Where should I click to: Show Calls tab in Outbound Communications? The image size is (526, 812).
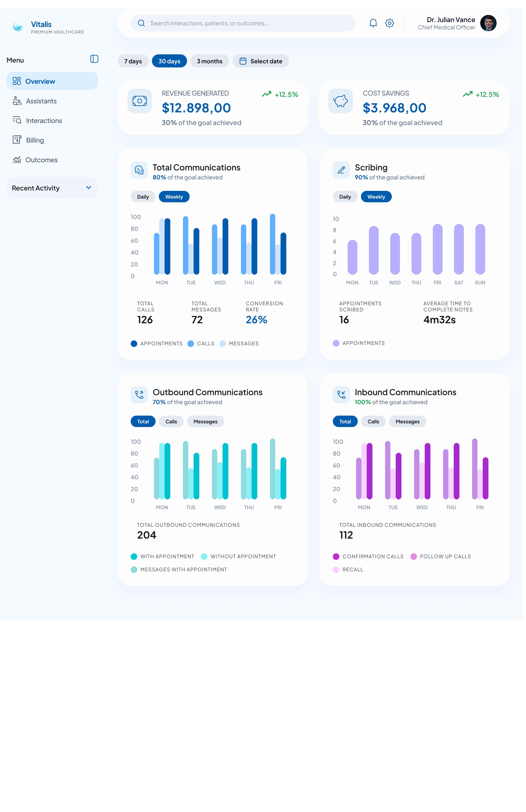[171, 422]
